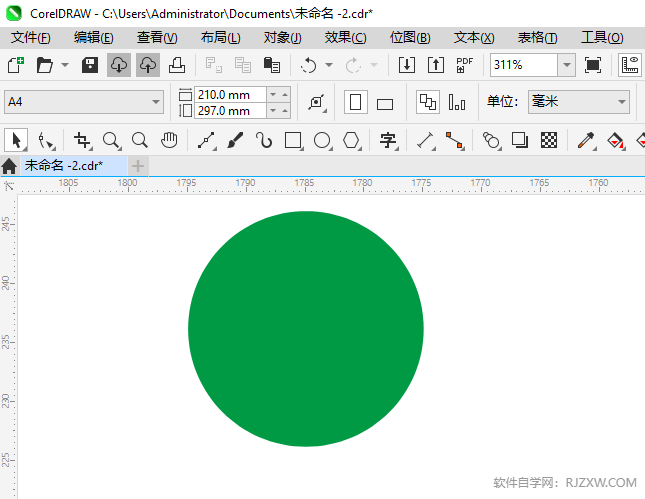
Task: Select the LiveSketch curve tool
Action: point(264,140)
